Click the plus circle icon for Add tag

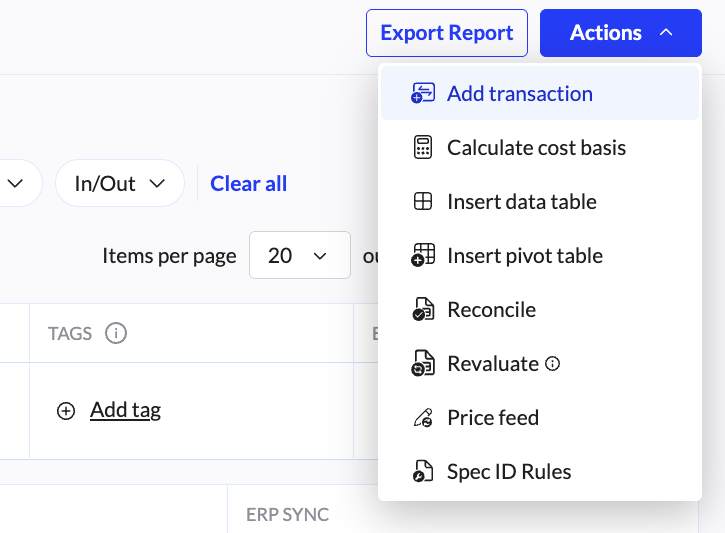(x=66, y=410)
